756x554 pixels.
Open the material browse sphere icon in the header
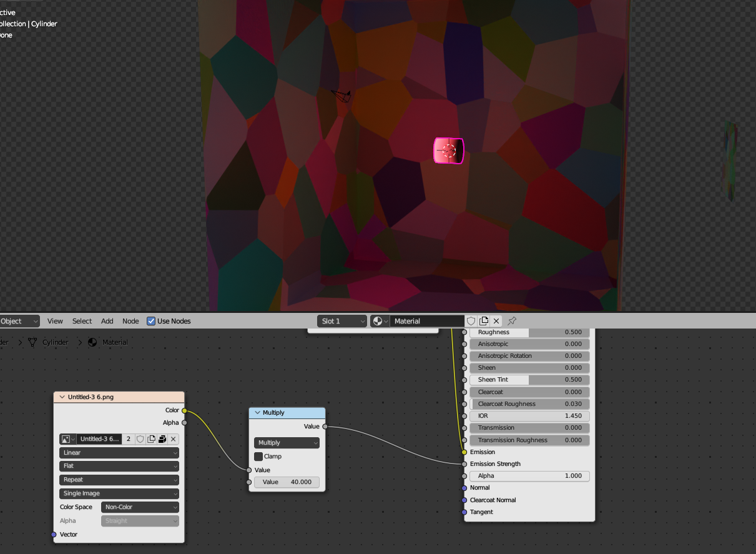(380, 321)
